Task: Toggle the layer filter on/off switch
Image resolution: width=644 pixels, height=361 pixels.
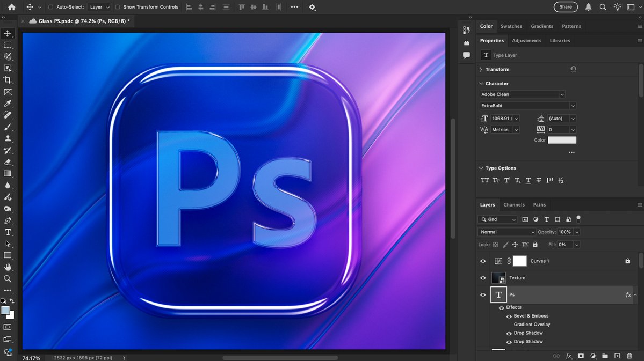Action: point(578,218)
